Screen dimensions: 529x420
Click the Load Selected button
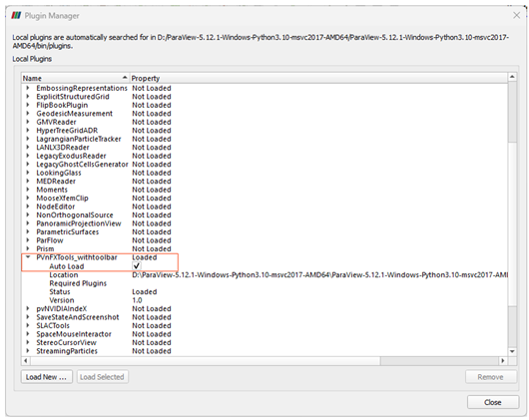tap(102, 377)
